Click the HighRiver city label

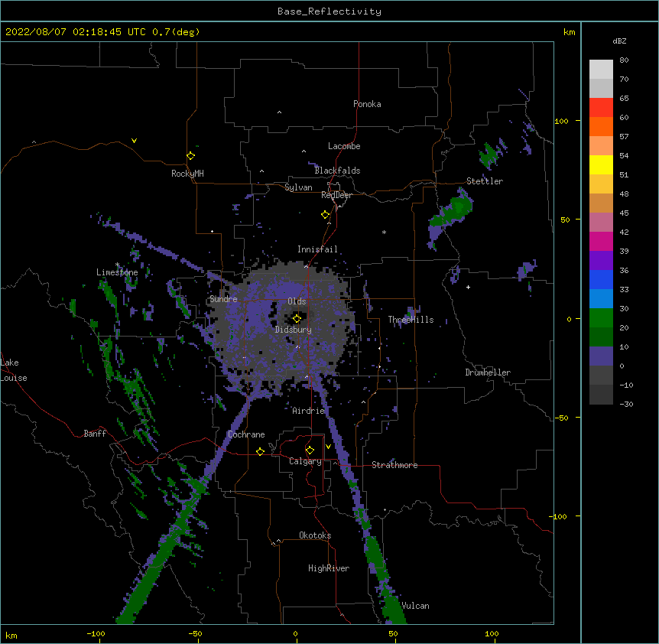[329, 568]
